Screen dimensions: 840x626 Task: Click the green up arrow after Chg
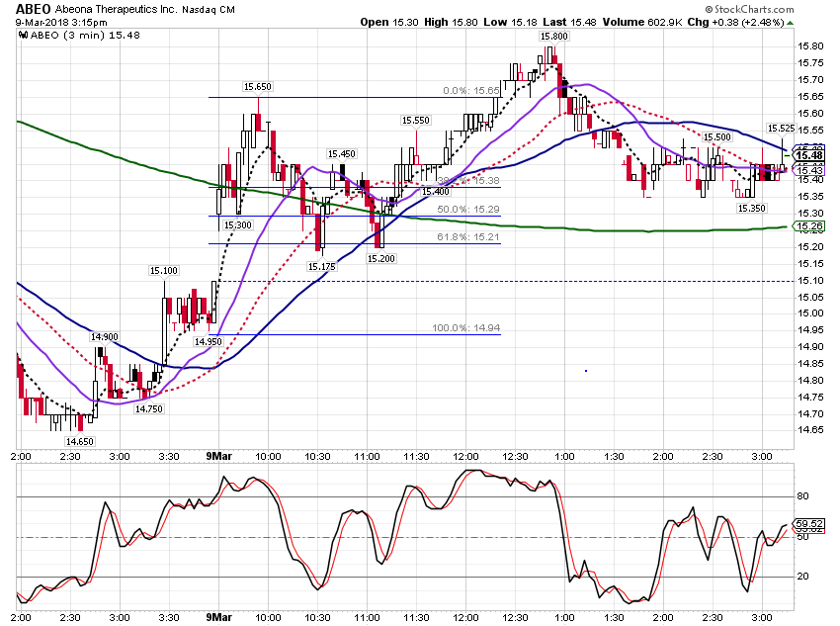(791, 23)
